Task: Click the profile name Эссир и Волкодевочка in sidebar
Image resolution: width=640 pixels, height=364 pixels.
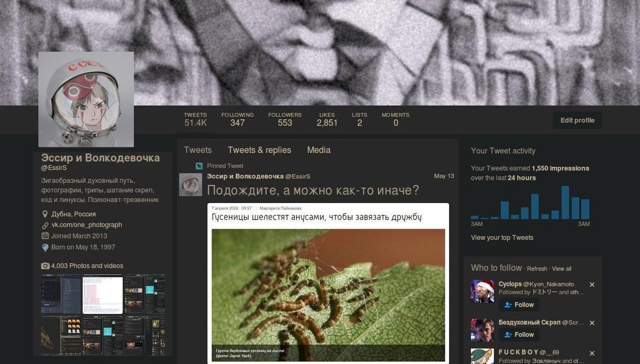Action: coord(100,158)
